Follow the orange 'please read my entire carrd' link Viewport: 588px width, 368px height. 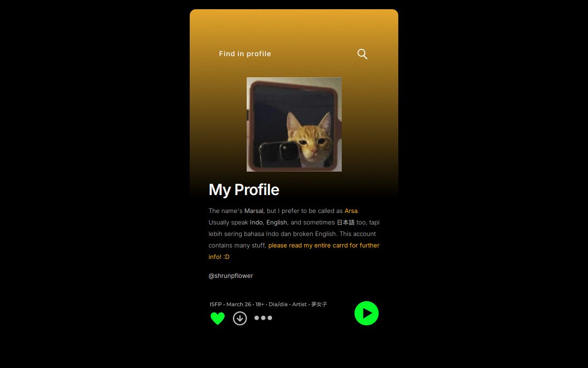[x=294, y=251]
